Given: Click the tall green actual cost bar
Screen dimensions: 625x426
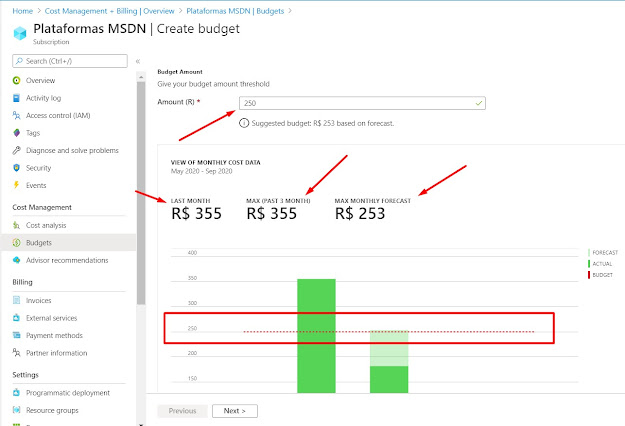Looking at the screenshot, I should point(316,336).
